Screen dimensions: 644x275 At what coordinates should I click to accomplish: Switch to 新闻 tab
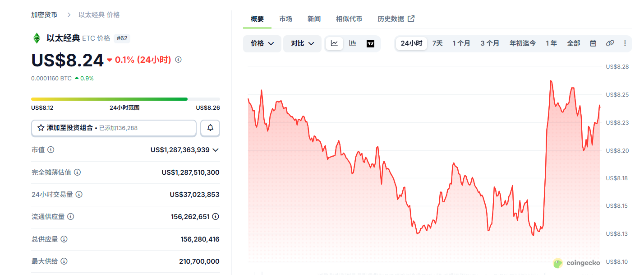[314, 19]
